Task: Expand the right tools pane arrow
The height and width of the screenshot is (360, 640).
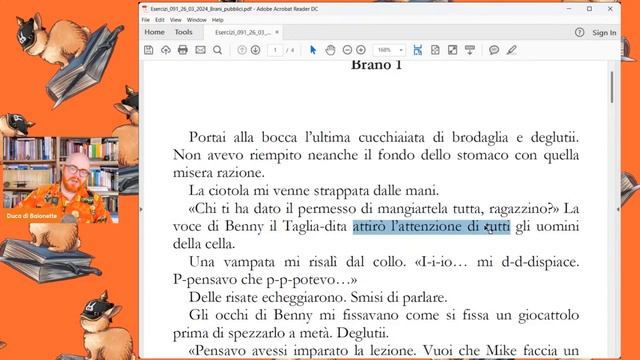Action: point(618,209)
